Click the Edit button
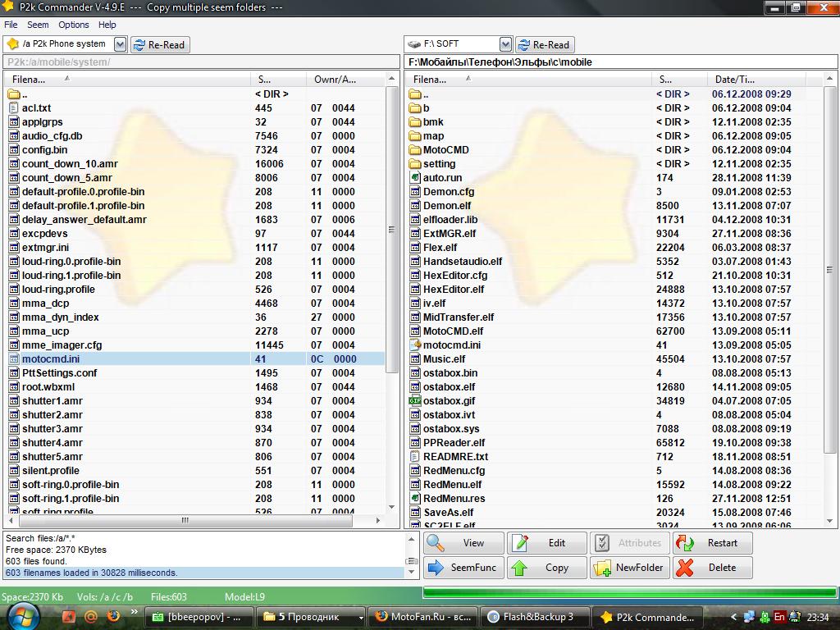 point(546,543)
